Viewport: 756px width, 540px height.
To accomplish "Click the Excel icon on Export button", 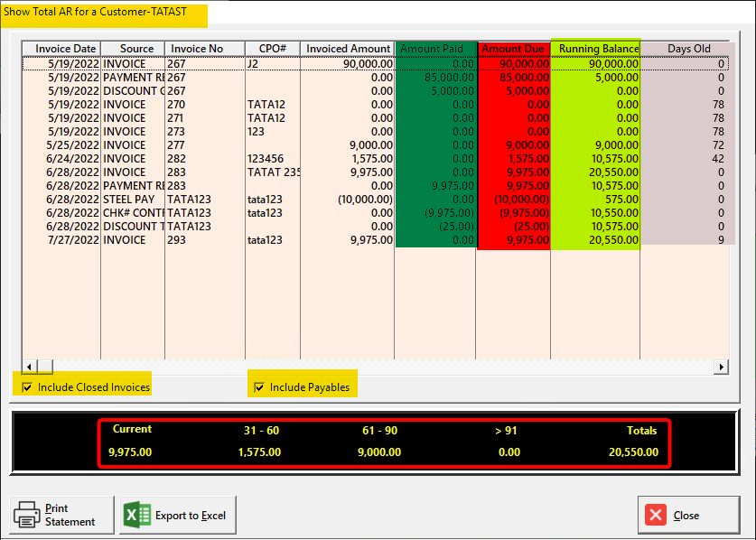I will coord(138,515).
